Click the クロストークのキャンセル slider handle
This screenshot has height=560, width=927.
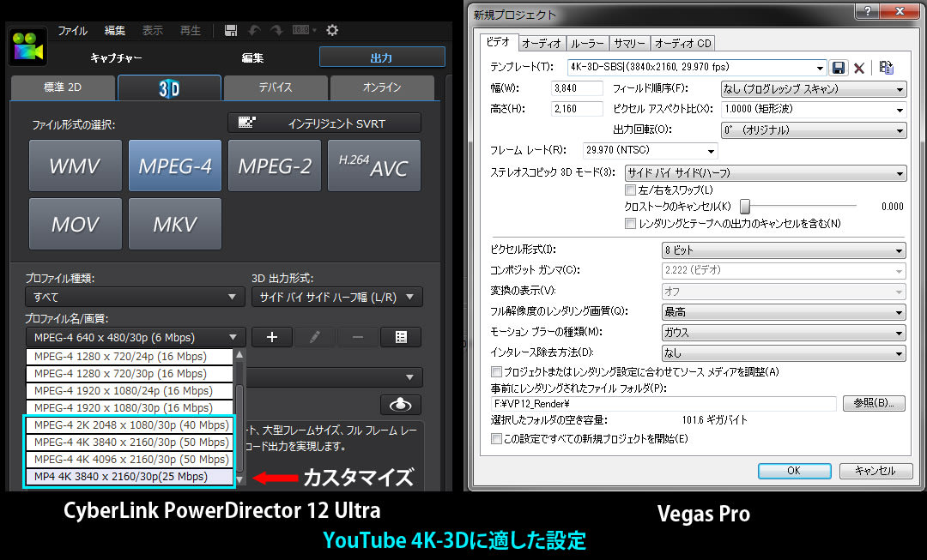tap(746, 206)
